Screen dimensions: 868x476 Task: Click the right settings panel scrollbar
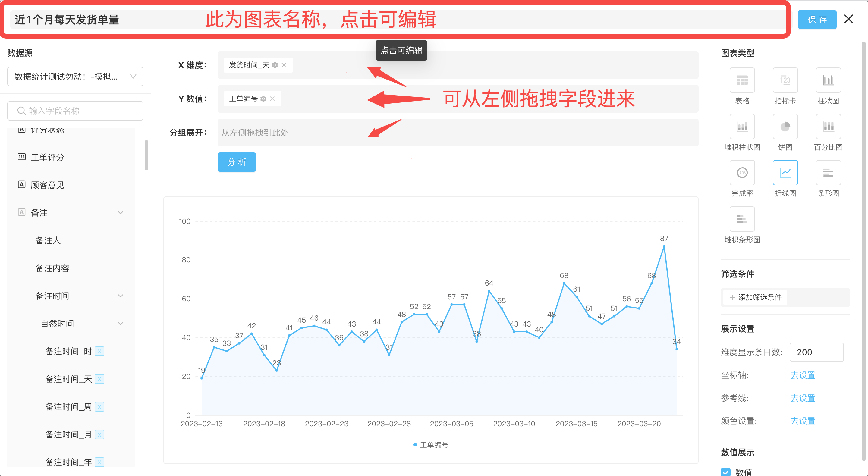click(x=863, y=251)
